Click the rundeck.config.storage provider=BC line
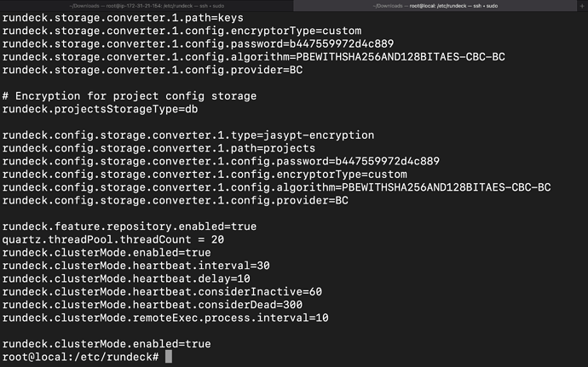The width and height of the screenshot is (588, 367). (x=176, y=200)
